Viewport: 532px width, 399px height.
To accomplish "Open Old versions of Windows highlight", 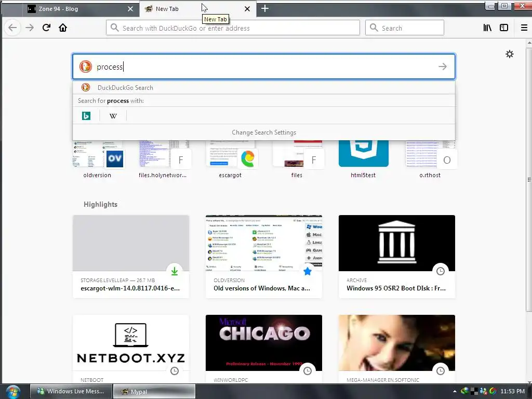I will (x=263, y=257).
